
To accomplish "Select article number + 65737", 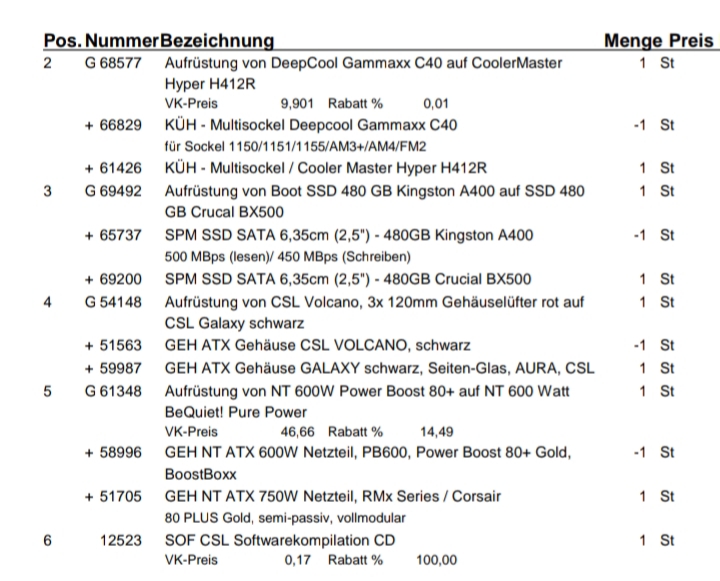I will click(113, 236).
